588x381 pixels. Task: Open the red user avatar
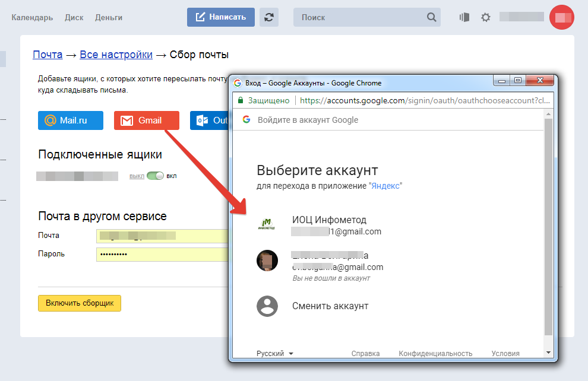point(562,17)
